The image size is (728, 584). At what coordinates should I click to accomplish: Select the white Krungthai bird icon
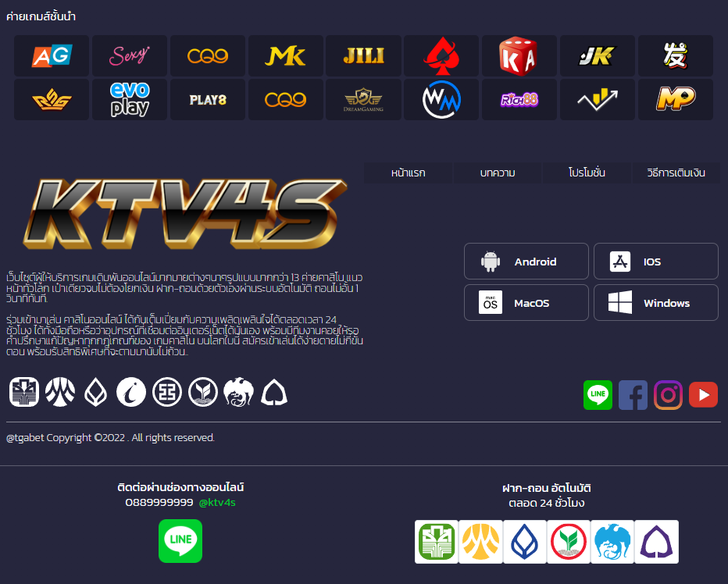coord(239,392)
